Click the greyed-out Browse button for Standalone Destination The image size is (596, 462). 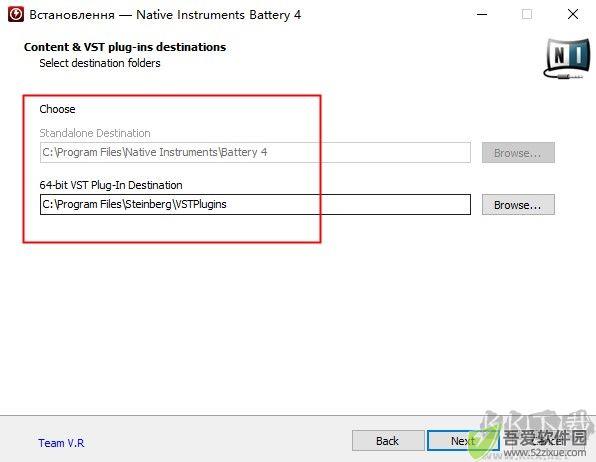pos(518,152)
